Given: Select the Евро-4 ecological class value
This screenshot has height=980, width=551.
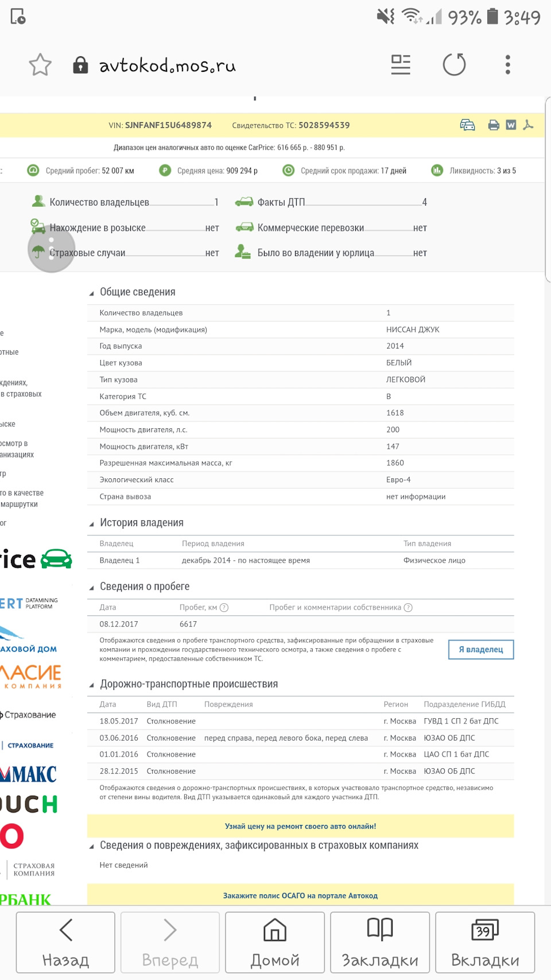Looking at the screenshot, I should coord(398,480).
